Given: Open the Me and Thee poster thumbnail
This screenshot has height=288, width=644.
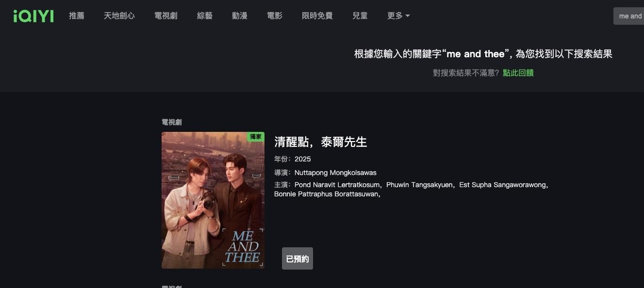Looking at the screenshot, I should [x=213, y=200].
